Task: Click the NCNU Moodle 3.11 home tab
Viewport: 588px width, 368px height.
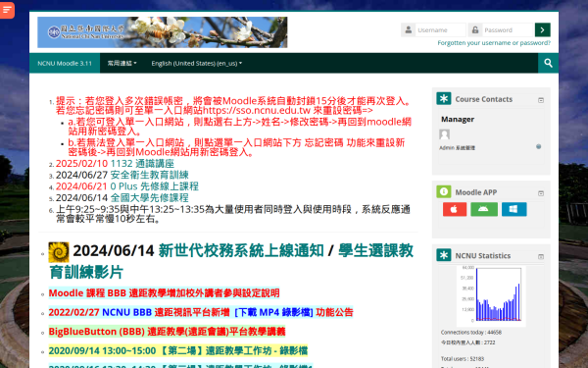Action: tap(65, 63)
